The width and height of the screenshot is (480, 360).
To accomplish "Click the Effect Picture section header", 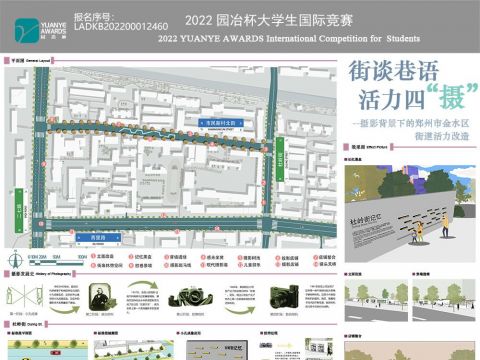I will pyautogui.click(x=369, y=147).
